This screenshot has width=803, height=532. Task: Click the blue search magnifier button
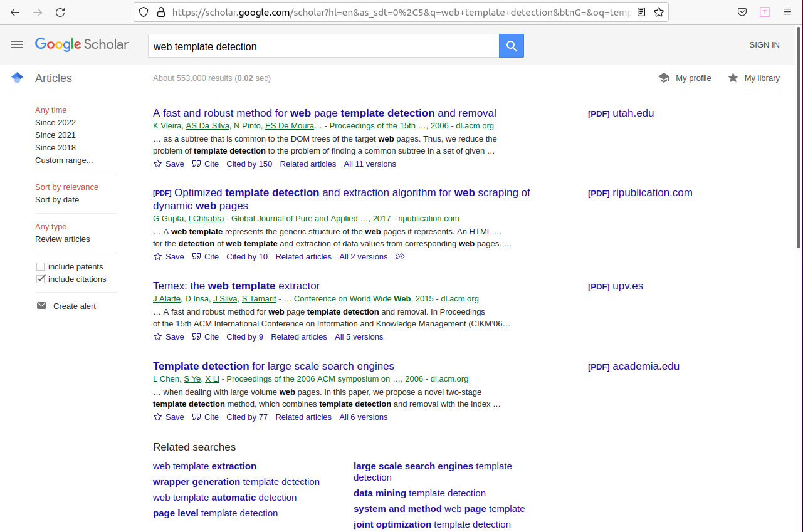point(512,46)
